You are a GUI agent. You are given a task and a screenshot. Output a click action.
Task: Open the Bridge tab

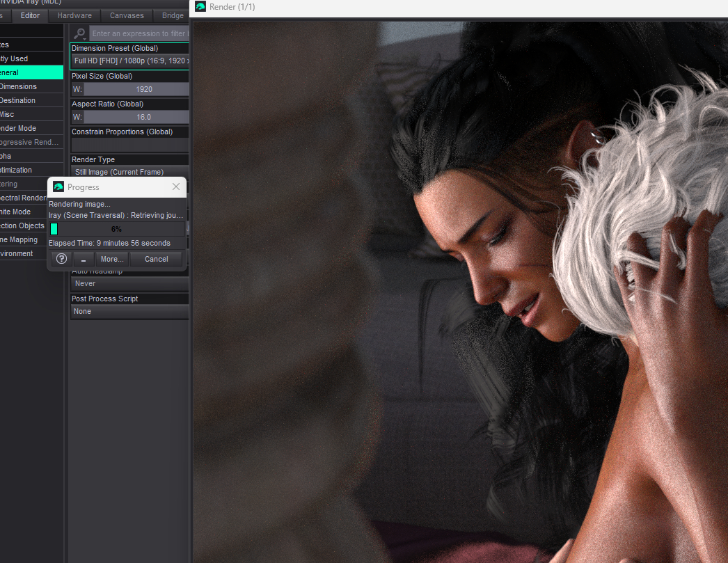pos(173,15)
